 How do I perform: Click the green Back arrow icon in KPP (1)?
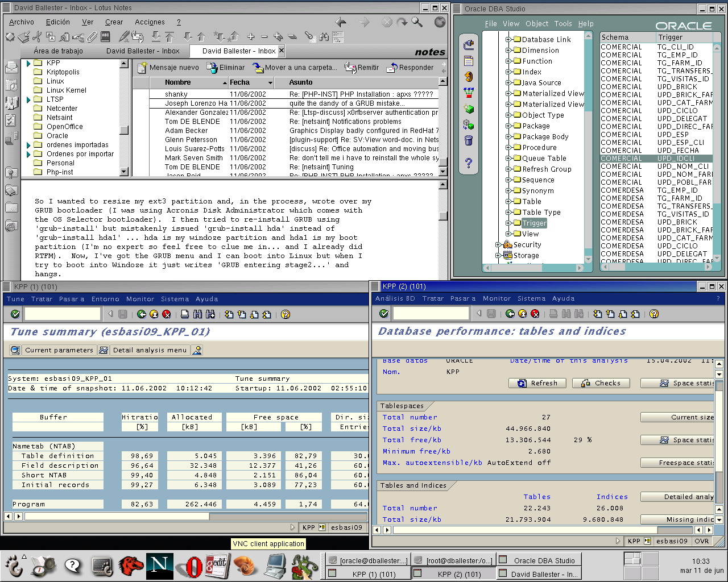click(142, 314)
